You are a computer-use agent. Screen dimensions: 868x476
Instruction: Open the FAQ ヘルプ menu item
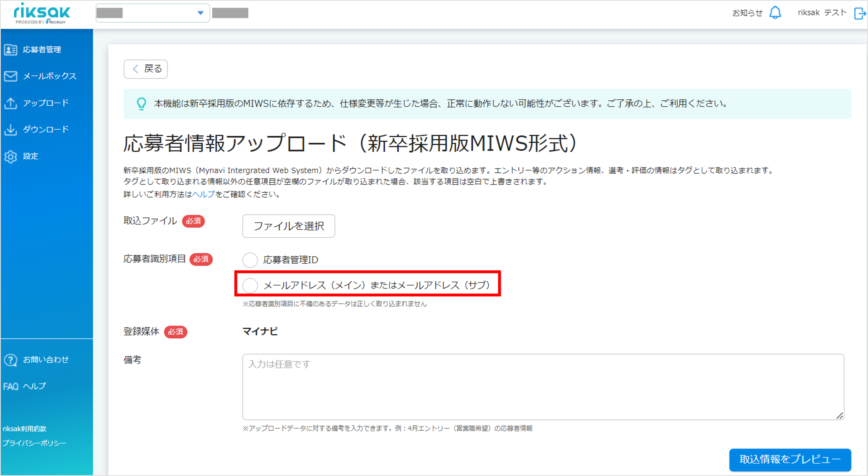[24, 386]
